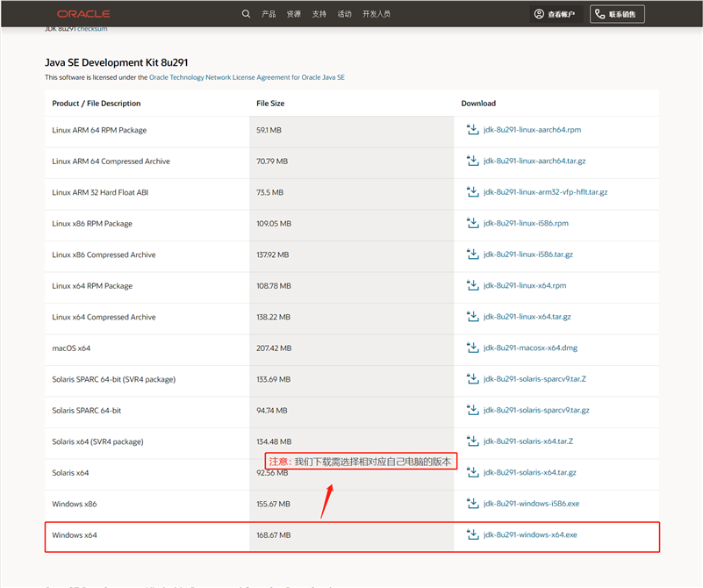This screenshot has width=703, height=588.
Task: Click the Download column header
Action: point(478,103)
